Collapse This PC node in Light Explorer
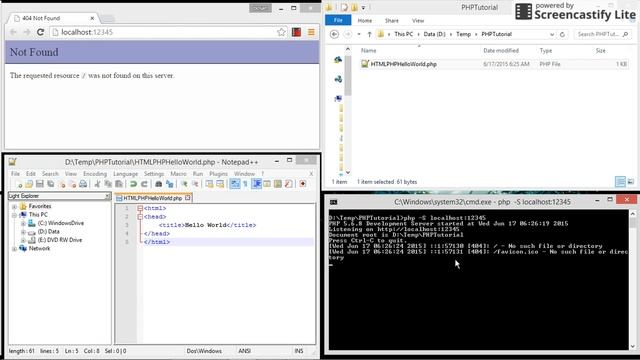This screenshot has width=640, height=360. pos(14,215)
